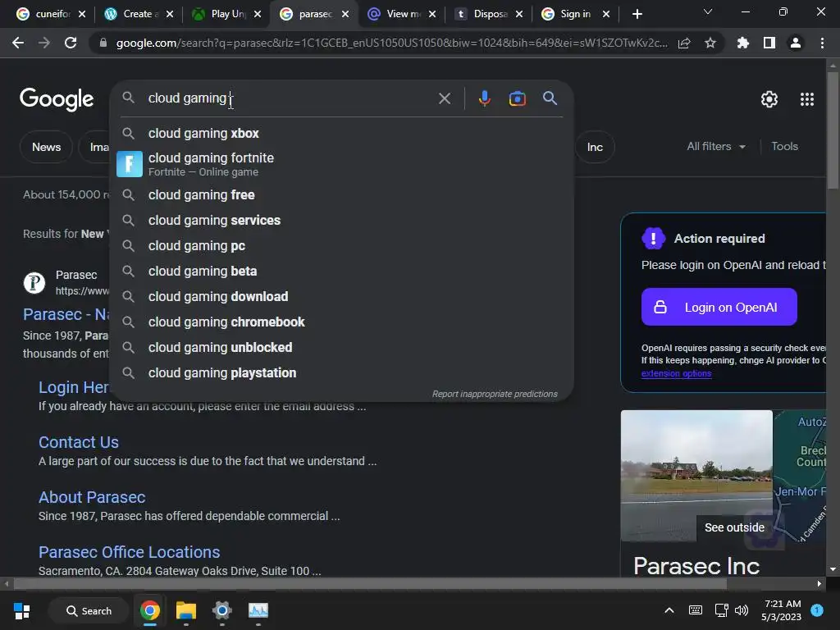
Task: Switch to the Sign in tab
Action: coord(575,14)
